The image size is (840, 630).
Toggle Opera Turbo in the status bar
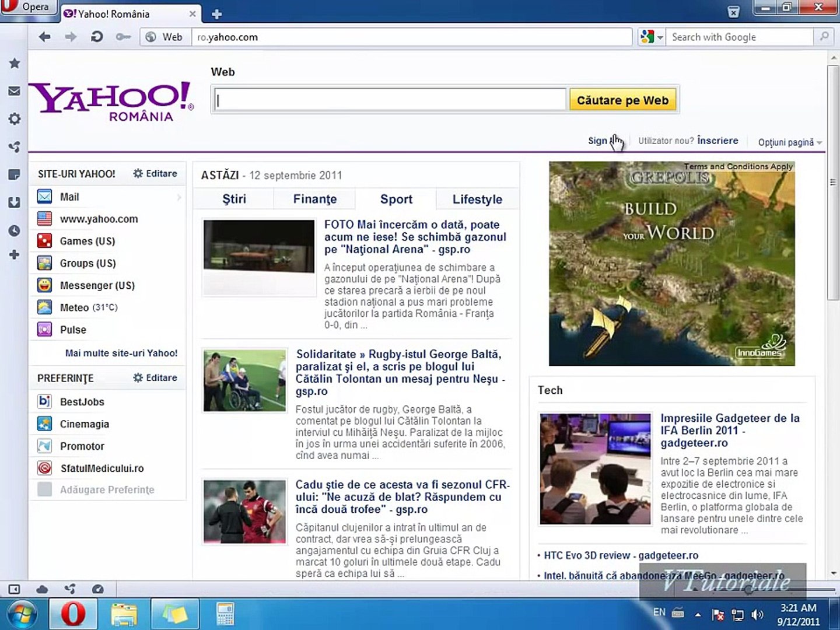(98, 589)
